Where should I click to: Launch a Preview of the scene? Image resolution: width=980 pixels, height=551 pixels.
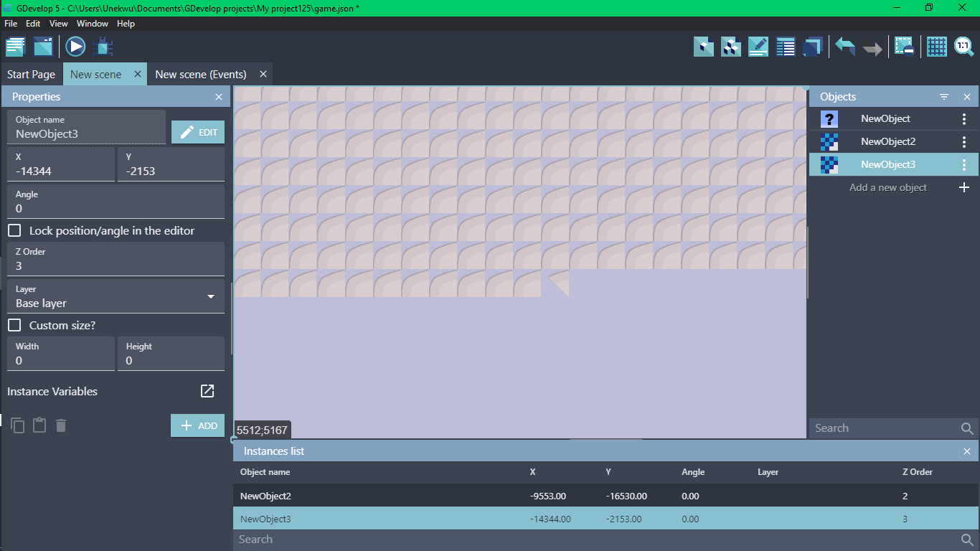coord(75,46)
